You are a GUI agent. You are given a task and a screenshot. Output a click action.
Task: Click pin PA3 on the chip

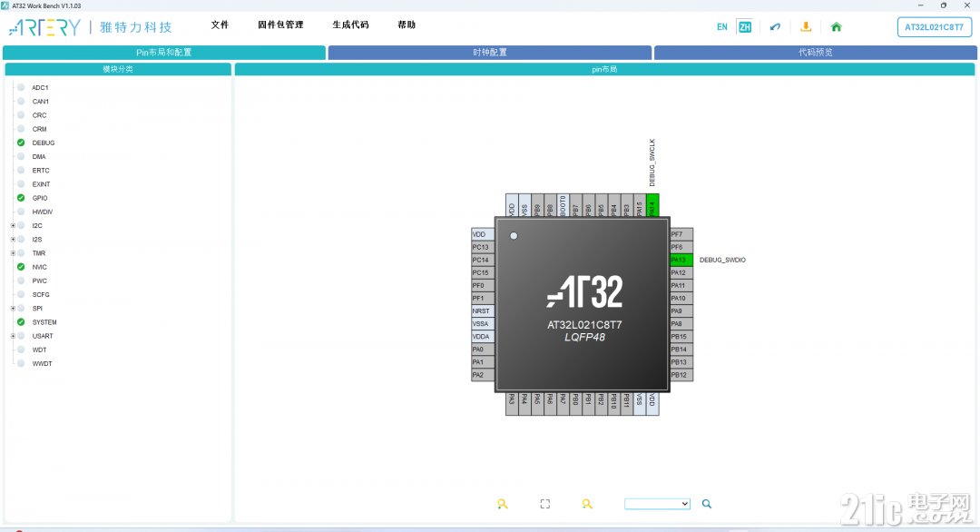pos(512,404)
